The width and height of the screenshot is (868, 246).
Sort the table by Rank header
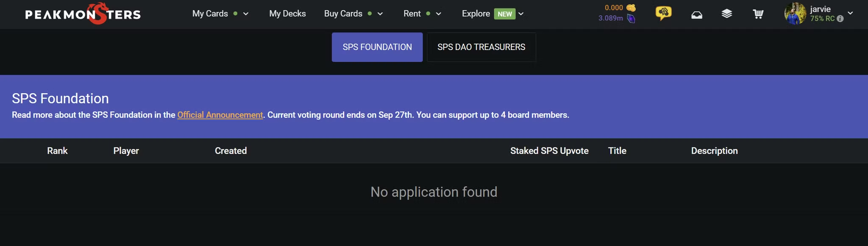(57, 151)
